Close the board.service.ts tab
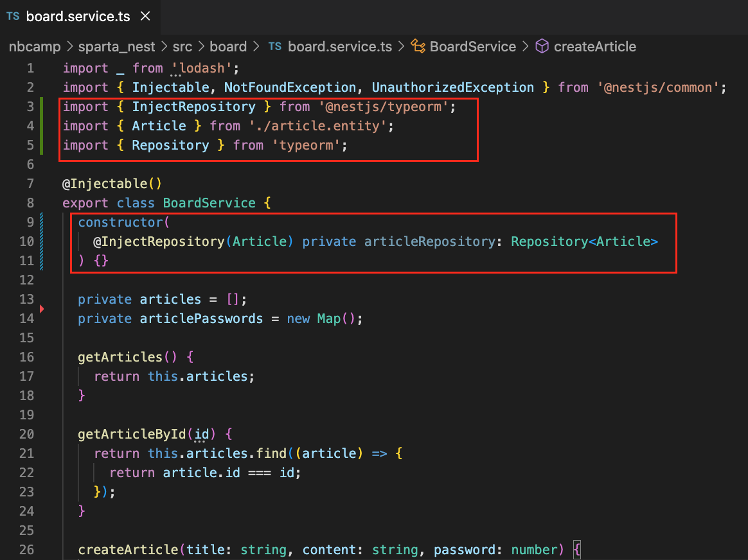The width and height of the screenshot is (748, 560). pyautogui.click(x=145, y=17)
